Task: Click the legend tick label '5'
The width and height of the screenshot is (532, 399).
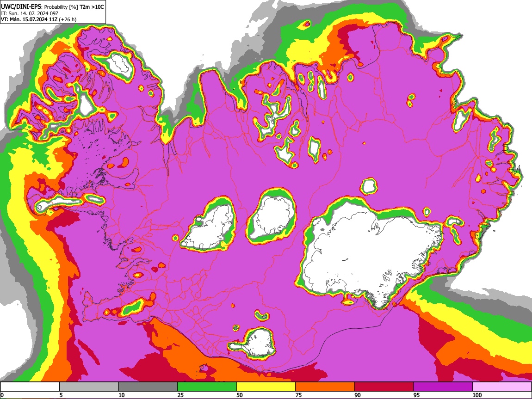Action: tap(61, 395)
